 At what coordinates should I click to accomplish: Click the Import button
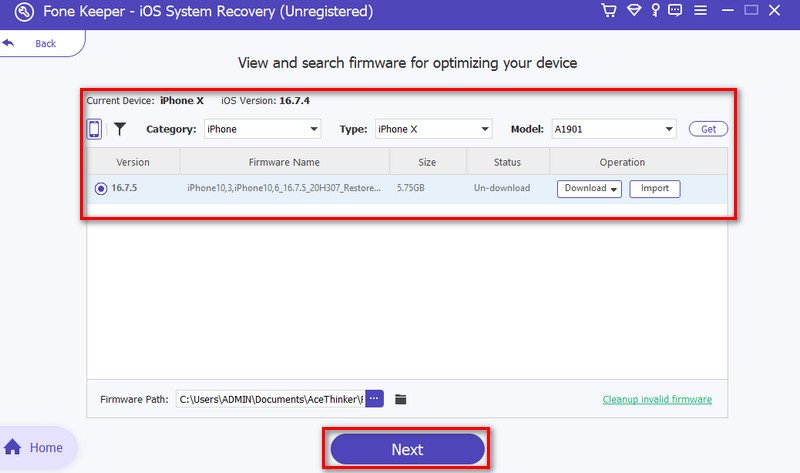click(654, 188)
